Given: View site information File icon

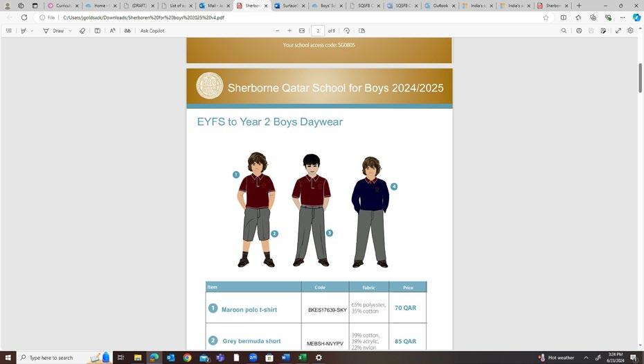Looking at the screenshot, I should point(47,18).
